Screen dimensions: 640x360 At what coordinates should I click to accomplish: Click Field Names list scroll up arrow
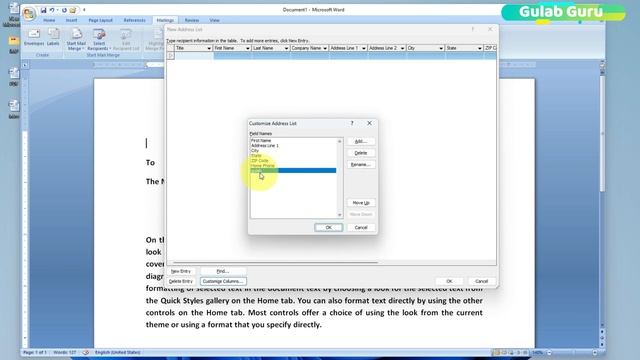(x=340, y=141)
